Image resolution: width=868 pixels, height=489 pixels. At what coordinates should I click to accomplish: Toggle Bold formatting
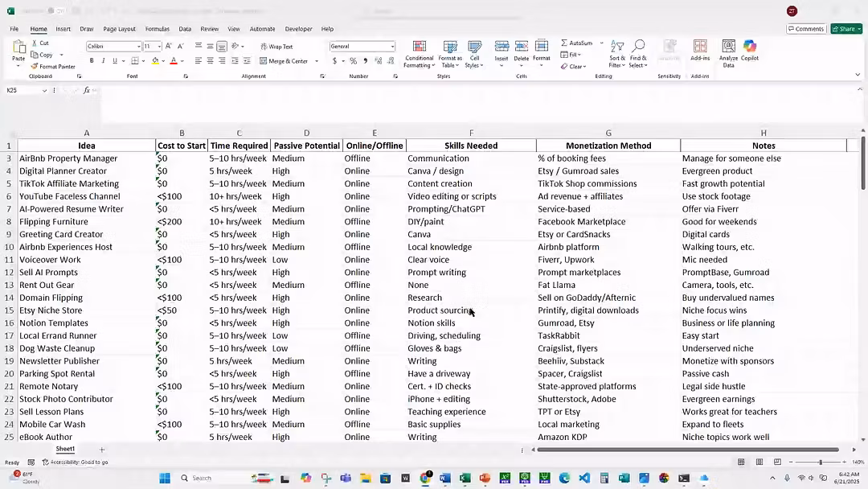tap(92, 61)
